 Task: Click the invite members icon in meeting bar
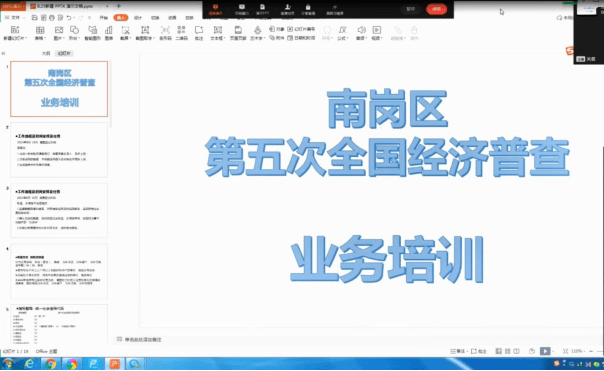[x=287, y=10]
